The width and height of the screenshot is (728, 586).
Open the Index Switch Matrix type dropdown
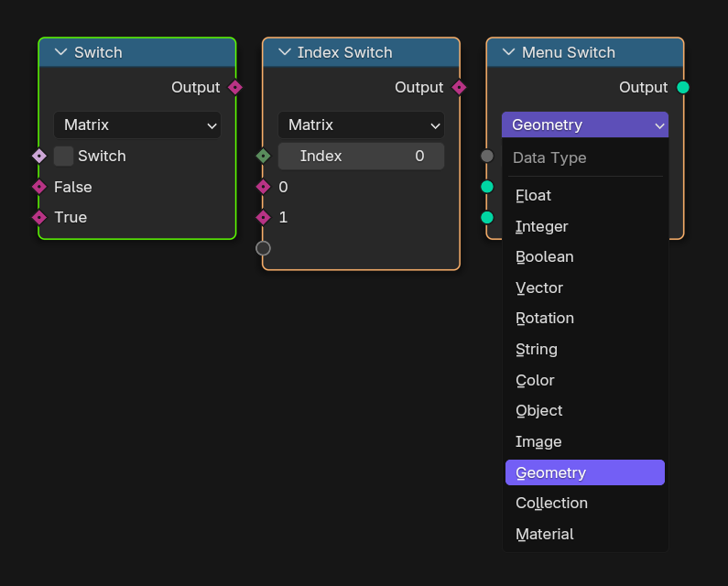pos(361,125)
